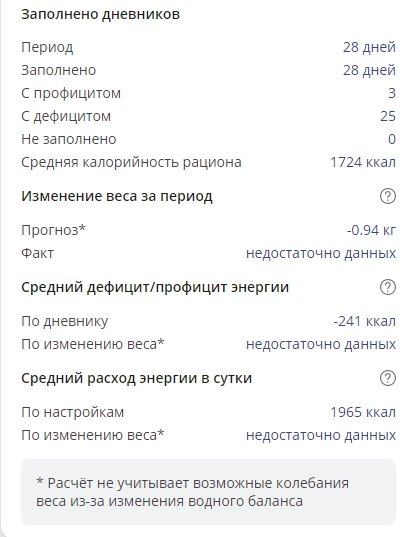Select the С дефицитом count 25

[x=388, y=116]
